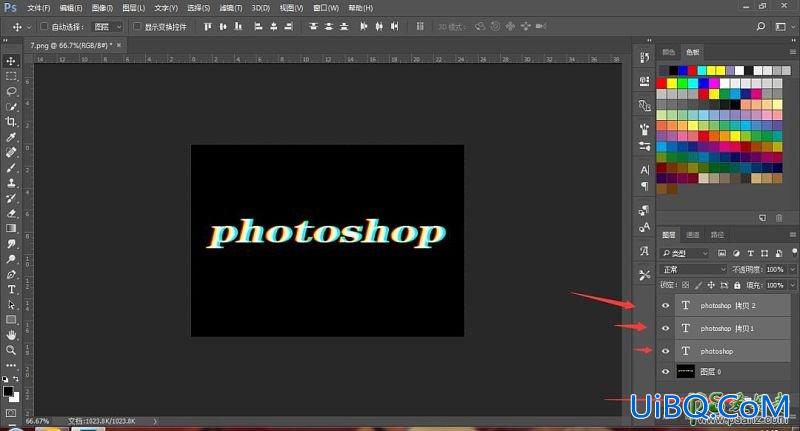The image size is (800, 431).
Task: Select the Healing Brush tool
Action: pyautogui.click(x=11, y=153)
